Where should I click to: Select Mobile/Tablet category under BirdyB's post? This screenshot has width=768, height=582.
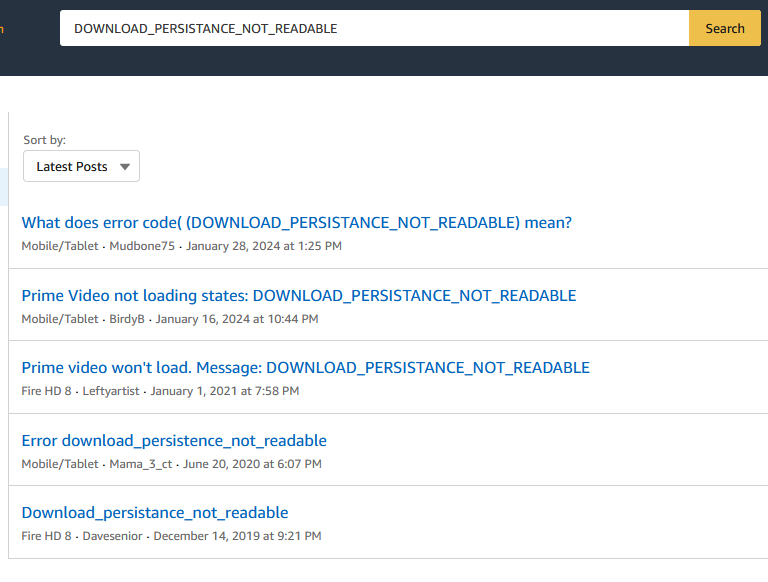[60, 319]
